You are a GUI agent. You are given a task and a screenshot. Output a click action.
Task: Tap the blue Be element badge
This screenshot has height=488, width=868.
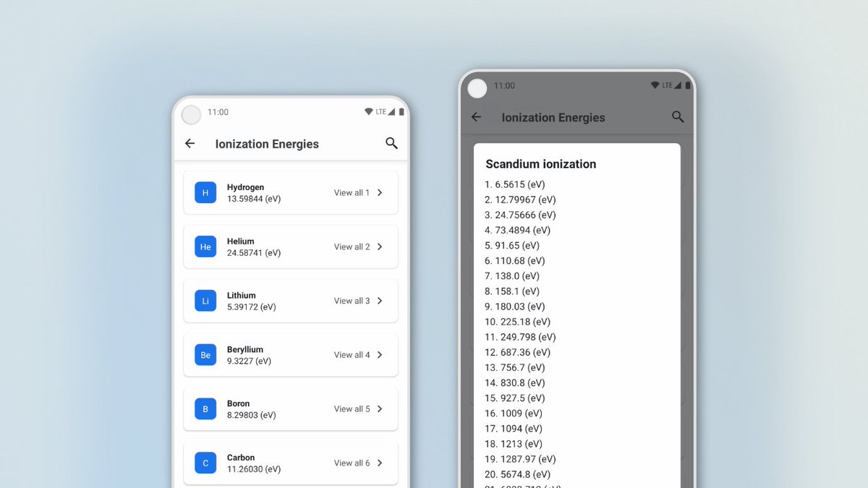[x=205, y=355]
